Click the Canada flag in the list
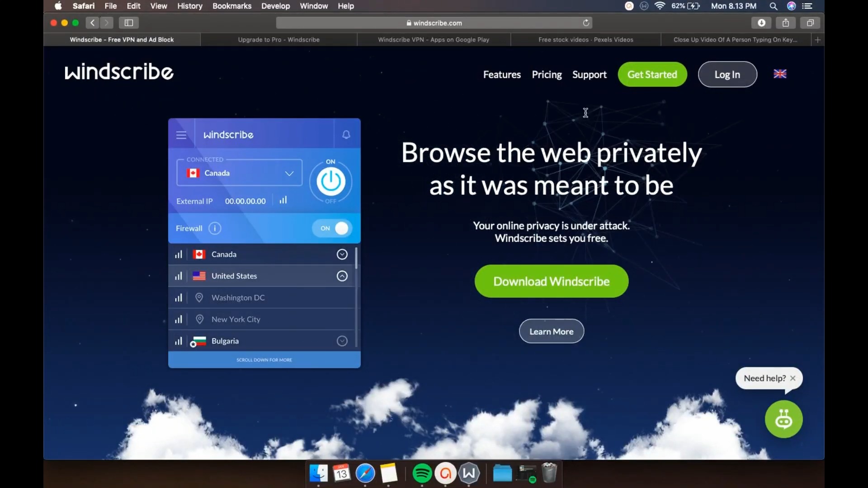 coord(199,254)
